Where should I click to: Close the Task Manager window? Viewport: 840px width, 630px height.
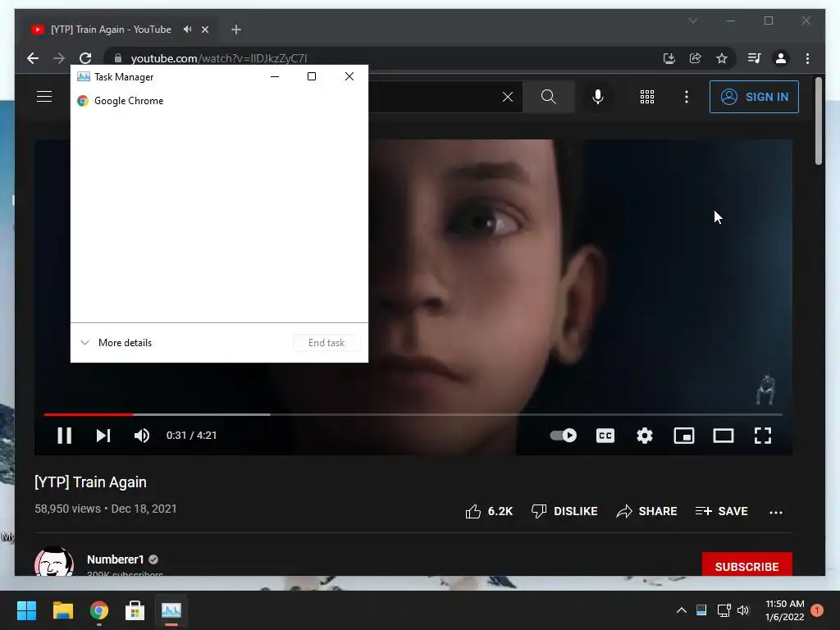349,76
